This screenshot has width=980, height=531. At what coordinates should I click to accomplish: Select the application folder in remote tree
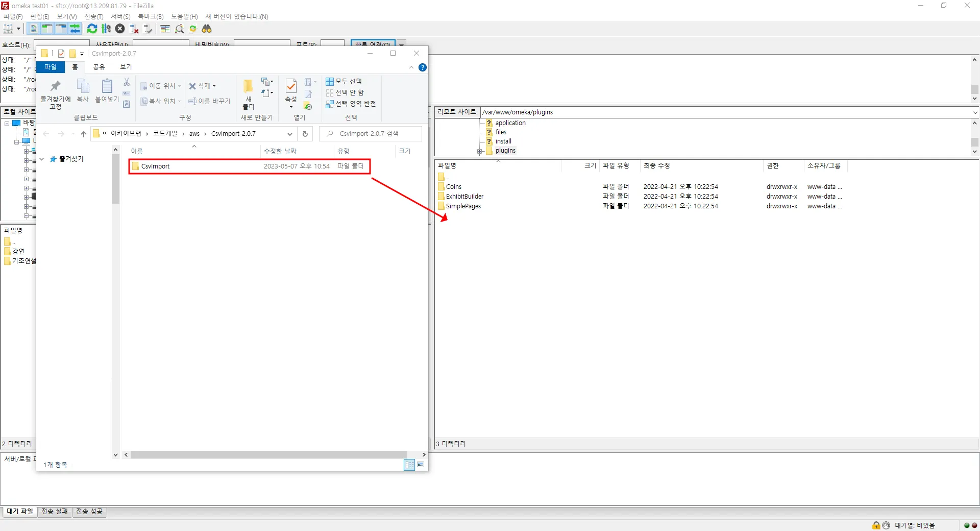(510, 123)
